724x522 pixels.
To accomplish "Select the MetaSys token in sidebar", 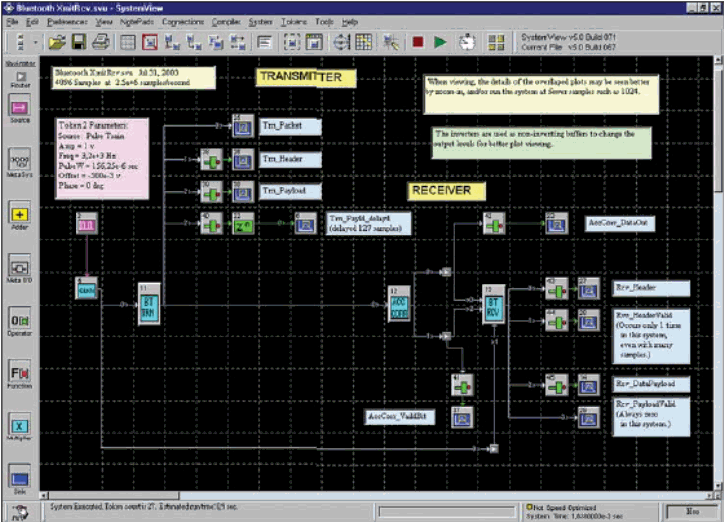I will [20, 160].
